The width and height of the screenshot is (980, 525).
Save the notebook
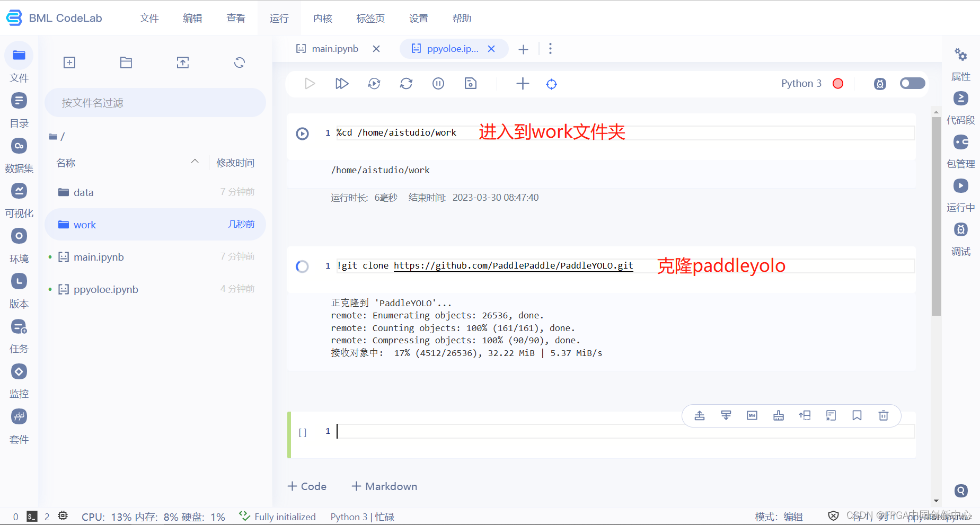point(471,84)
